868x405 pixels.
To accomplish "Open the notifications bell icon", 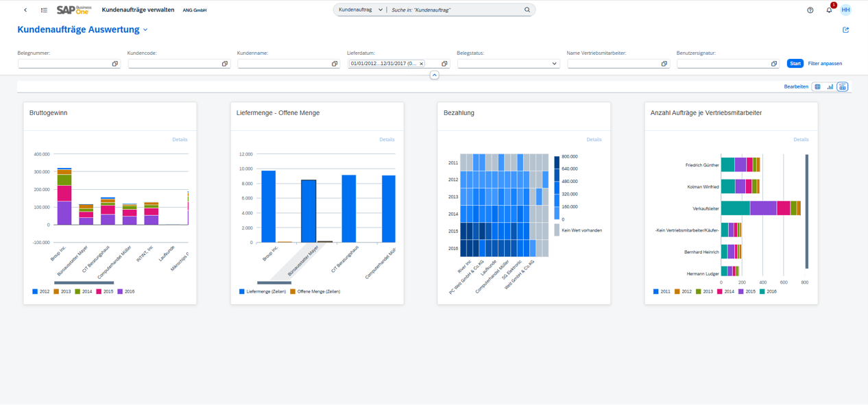I will [x=829, y=10].
